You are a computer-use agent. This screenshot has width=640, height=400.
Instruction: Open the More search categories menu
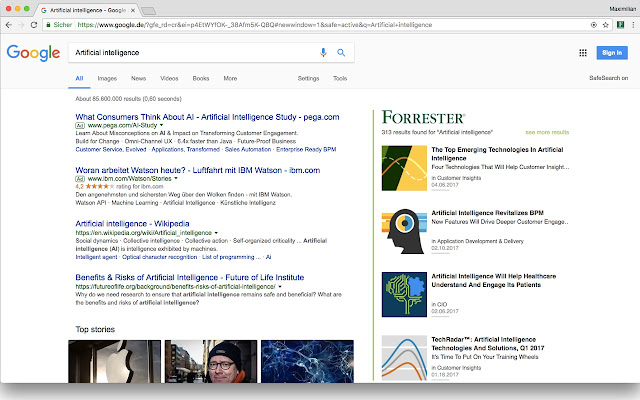click(x=230, y=78)
